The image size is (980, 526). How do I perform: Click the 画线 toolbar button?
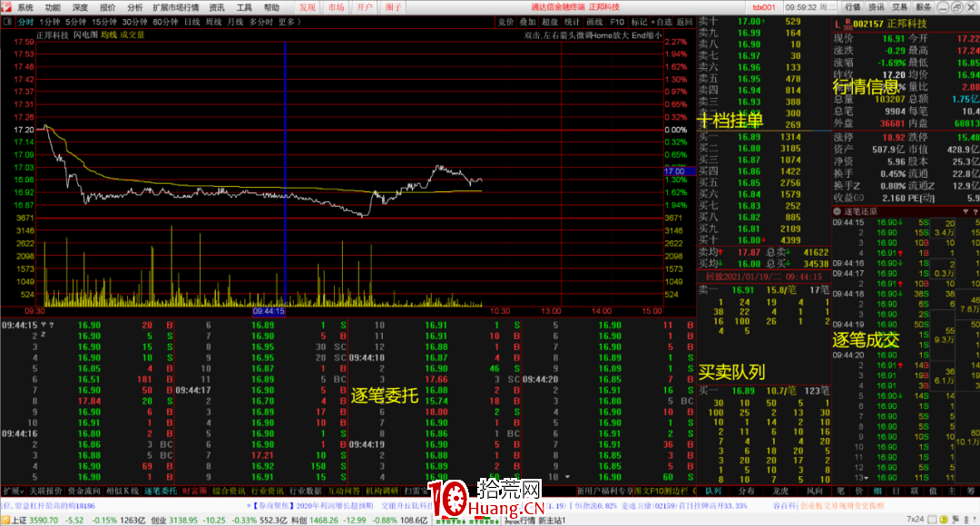[x=594, y=22]
